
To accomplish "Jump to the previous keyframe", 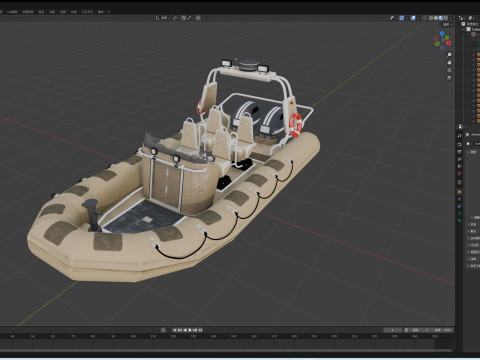I will [180, 330].
